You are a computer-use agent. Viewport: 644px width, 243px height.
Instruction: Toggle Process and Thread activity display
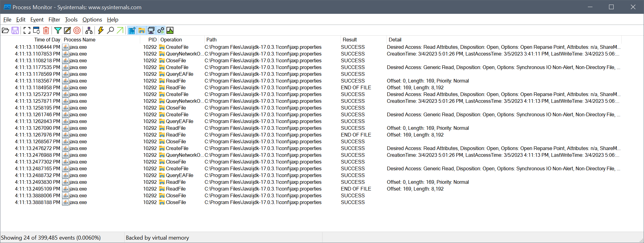tap(160, 30)
